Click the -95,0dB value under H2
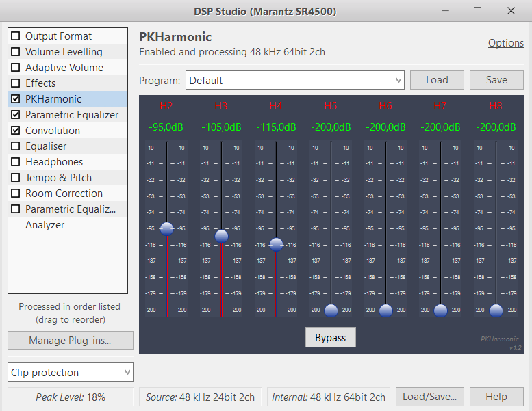The height and width of the screenshot is (411, 532). pos(166,127)
